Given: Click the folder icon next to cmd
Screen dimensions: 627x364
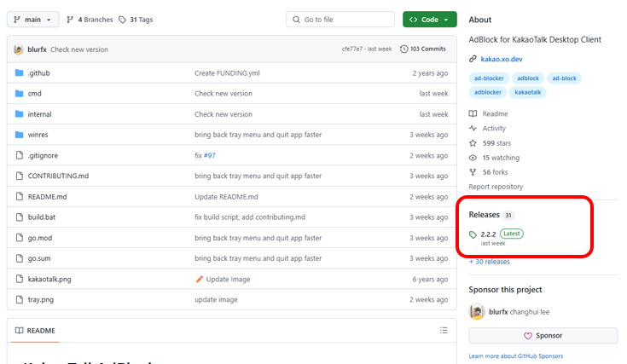Looking at the screenshot, I should pyautogui.click(x=19, y=94).
